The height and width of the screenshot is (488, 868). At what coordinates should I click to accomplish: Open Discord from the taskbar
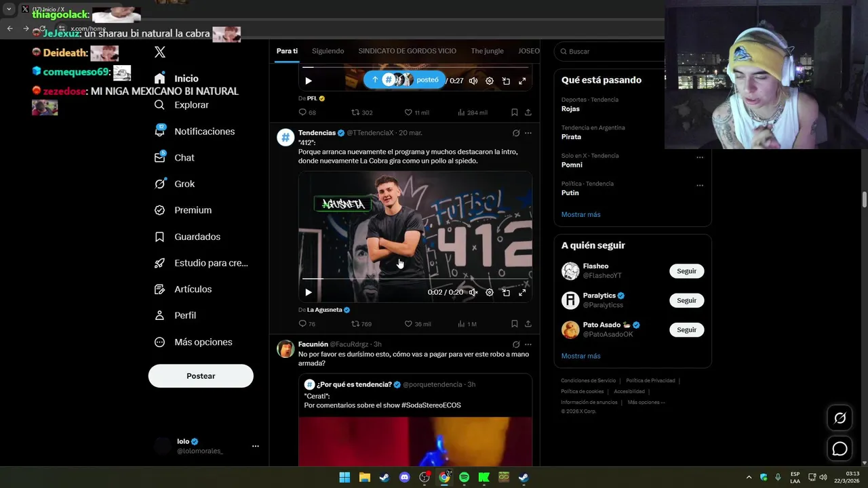pyautogui.click(x=405, y=477)
